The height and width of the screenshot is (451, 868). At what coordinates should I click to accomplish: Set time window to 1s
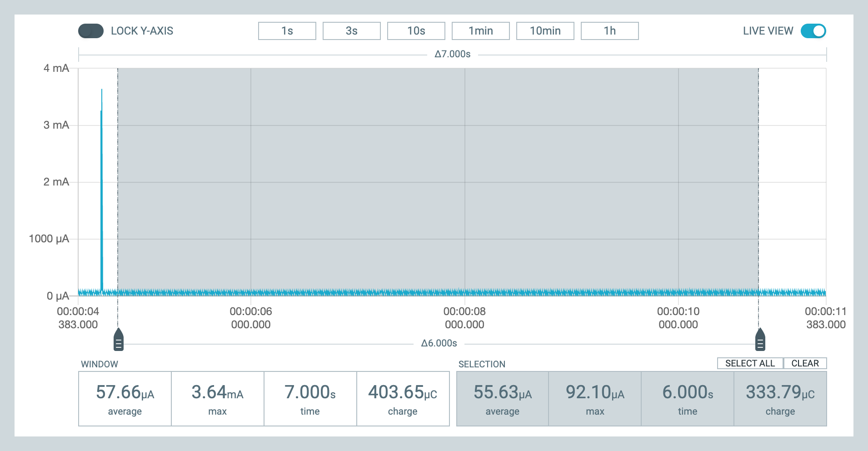(x=287, y=31)
